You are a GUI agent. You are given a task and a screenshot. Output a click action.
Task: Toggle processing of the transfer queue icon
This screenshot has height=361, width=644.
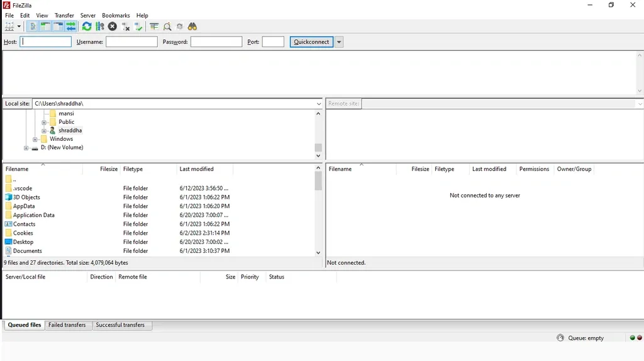(x=99, y=26)
